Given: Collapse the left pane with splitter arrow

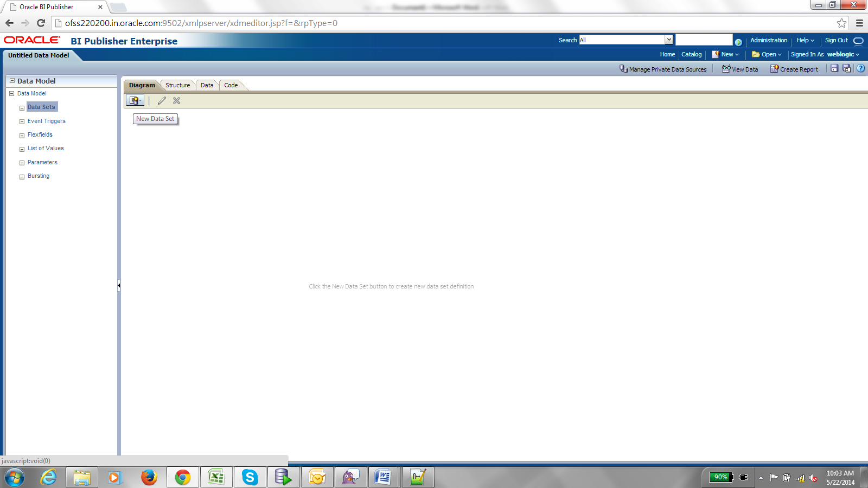Looking at the screenshot, I should click(x=119, y=285).
